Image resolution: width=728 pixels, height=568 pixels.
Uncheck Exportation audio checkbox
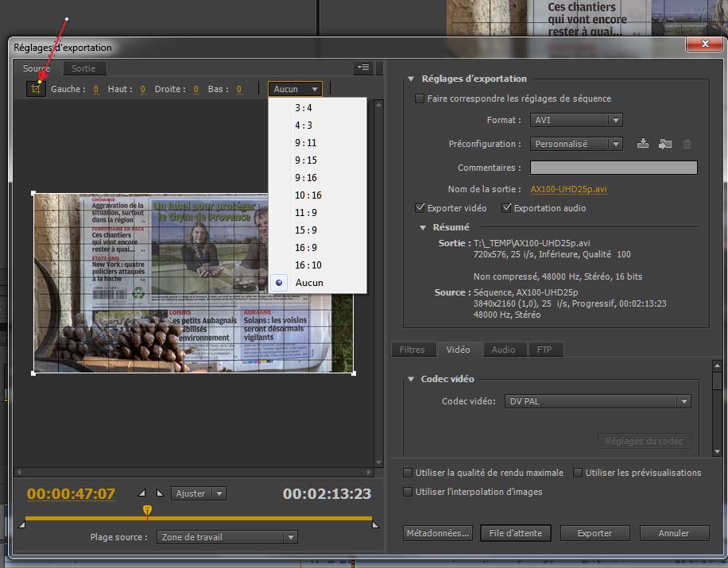(506, 208)
